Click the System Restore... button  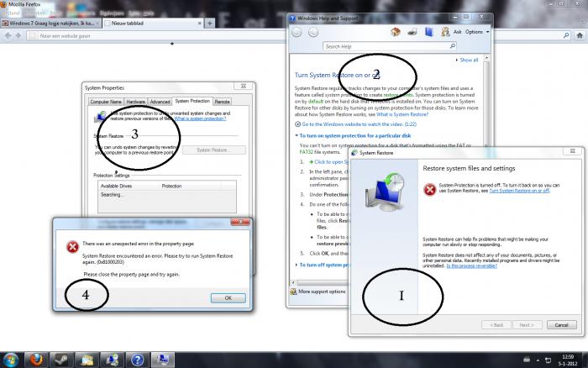point(213,150)
